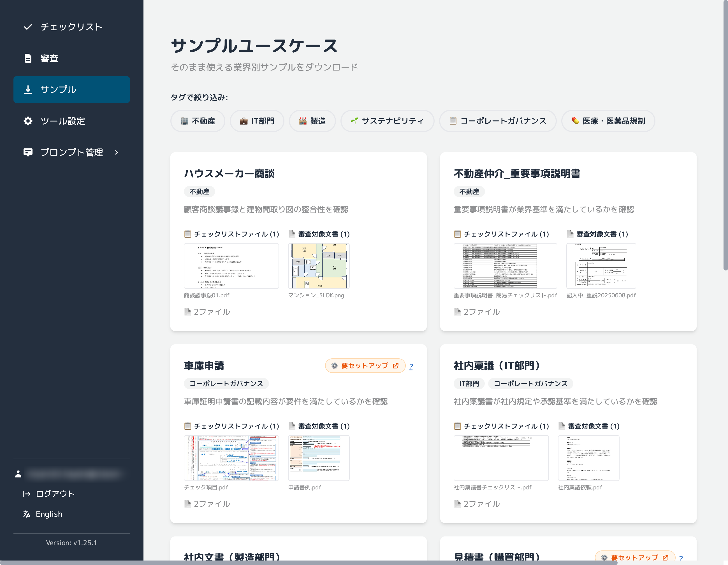Click コーポレートガバナンス tag on 車庫申請 card

click(x=226, y=384)
